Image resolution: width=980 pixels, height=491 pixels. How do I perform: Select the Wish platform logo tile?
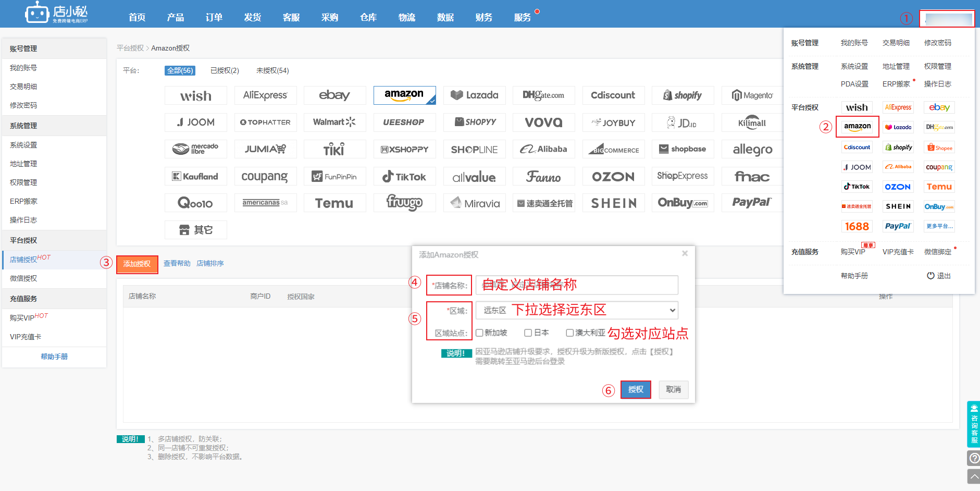coord(196,95)
